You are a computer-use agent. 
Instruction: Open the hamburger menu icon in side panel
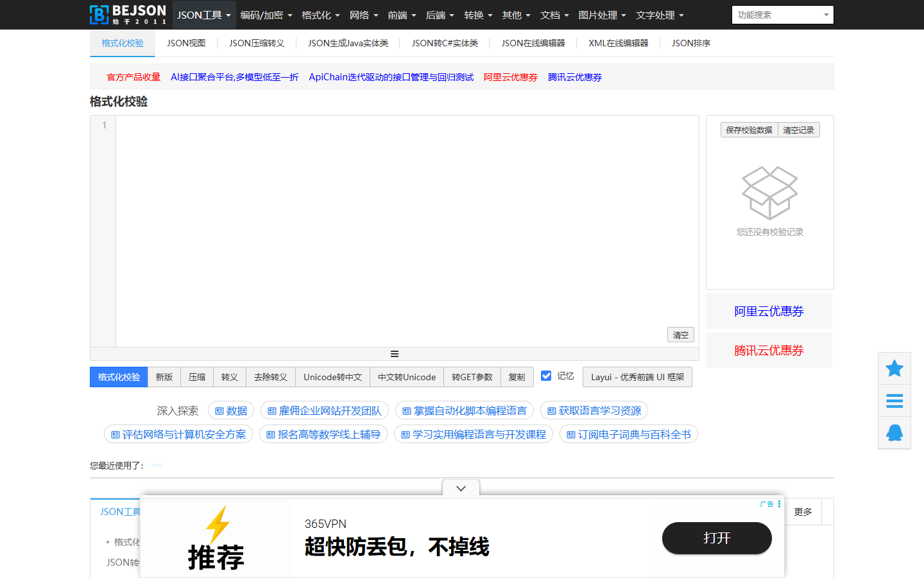[x=894, y=401]
